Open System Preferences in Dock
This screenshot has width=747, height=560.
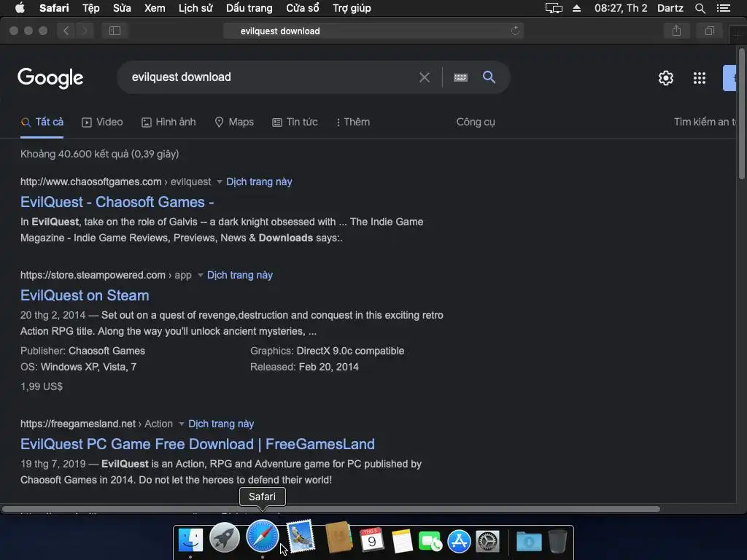coord(488,542)
